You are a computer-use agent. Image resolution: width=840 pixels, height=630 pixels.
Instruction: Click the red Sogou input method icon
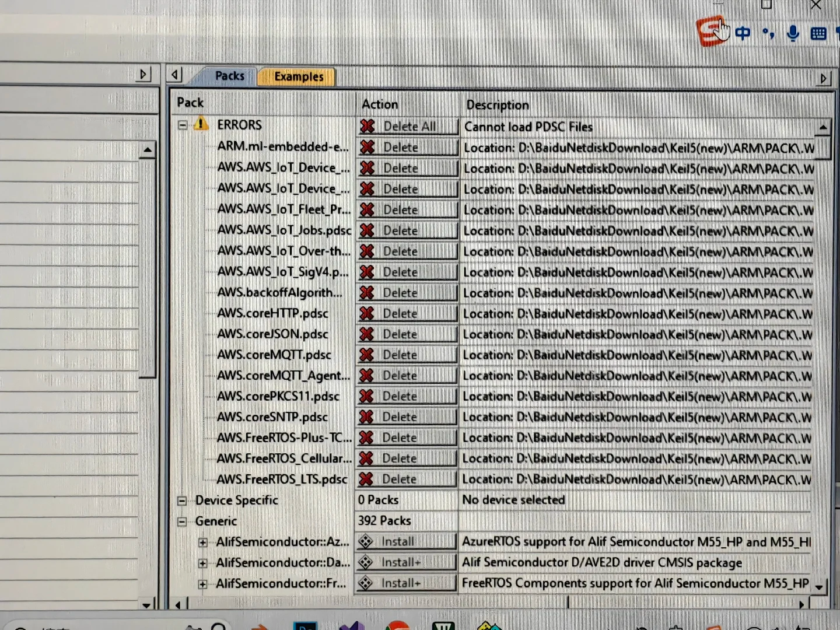coord(710,32)
